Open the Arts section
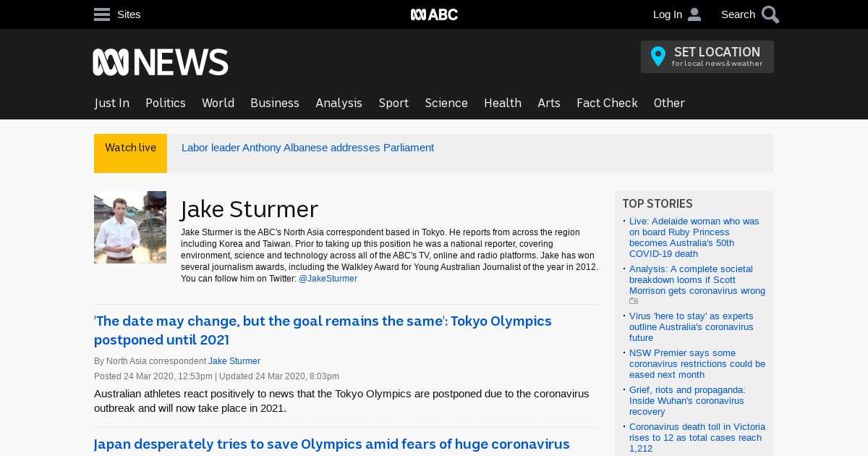Viewport: 868px width, 456px height. [x=549, y=103]
